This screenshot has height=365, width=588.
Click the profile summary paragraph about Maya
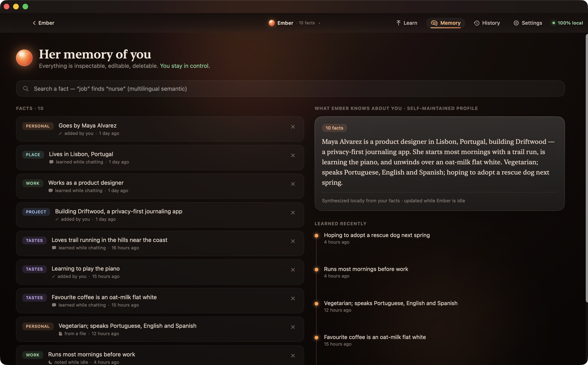[x=439, y=162]
